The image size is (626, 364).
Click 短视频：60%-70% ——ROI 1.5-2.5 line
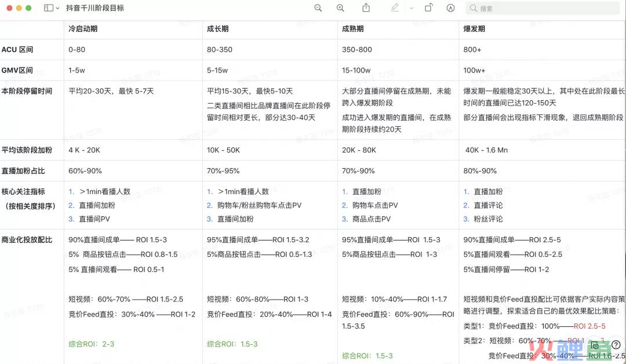coord(126,299)
